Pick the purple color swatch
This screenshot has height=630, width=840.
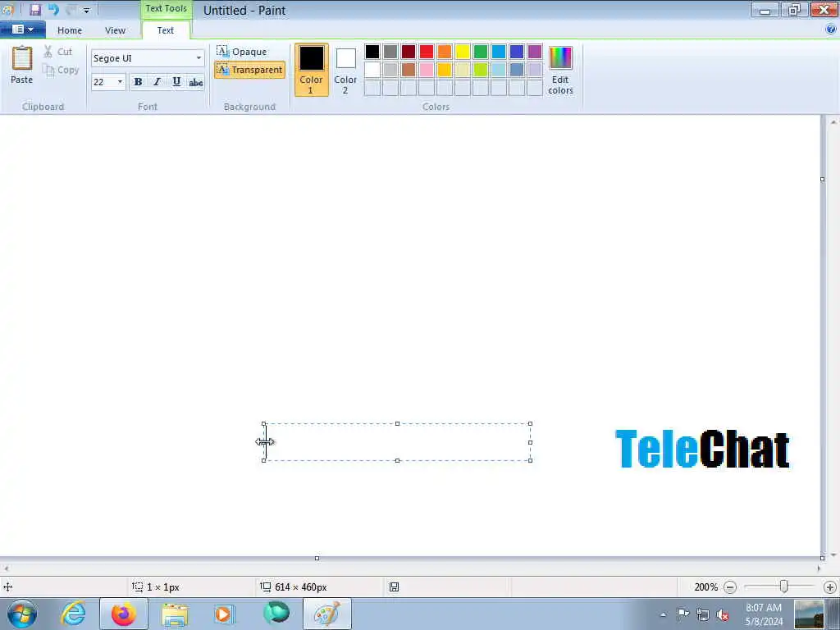(x=535, y=52)
